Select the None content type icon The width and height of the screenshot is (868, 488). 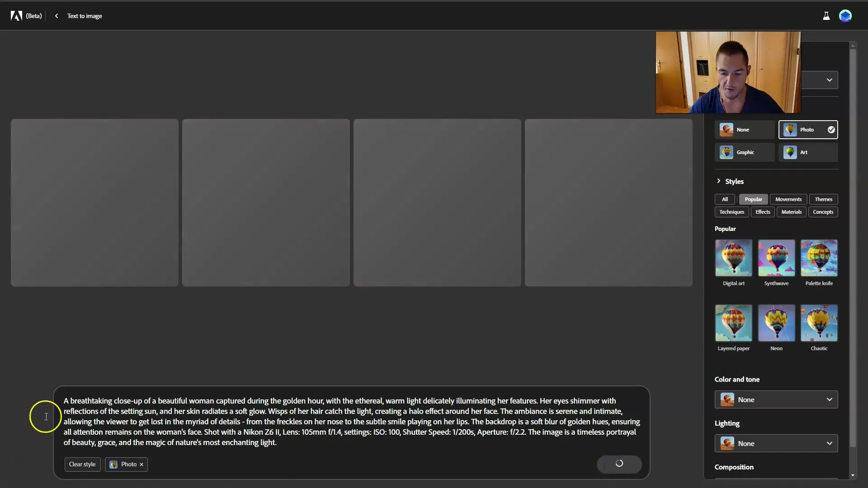coord(726,129)
